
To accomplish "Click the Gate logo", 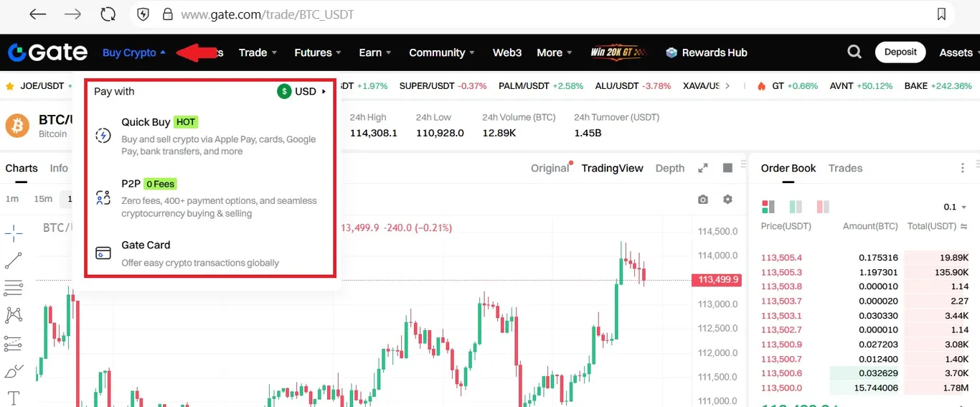I will [x=47, y=52].
